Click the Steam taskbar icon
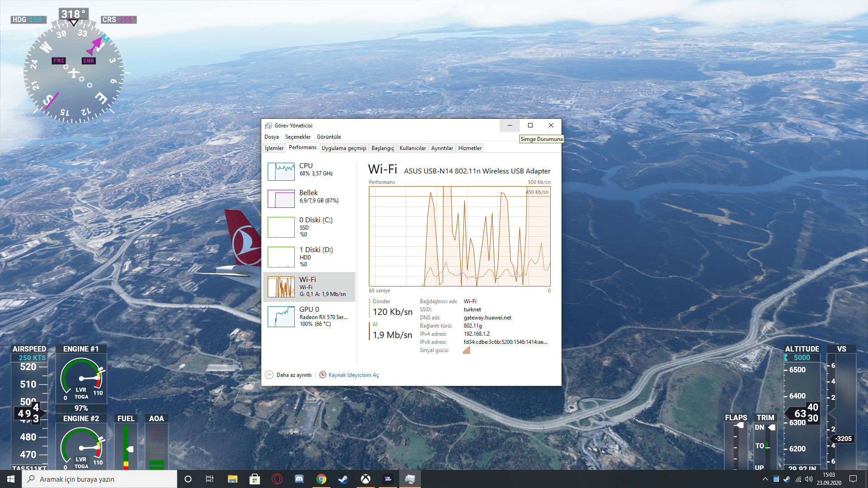 coord(344,479)
